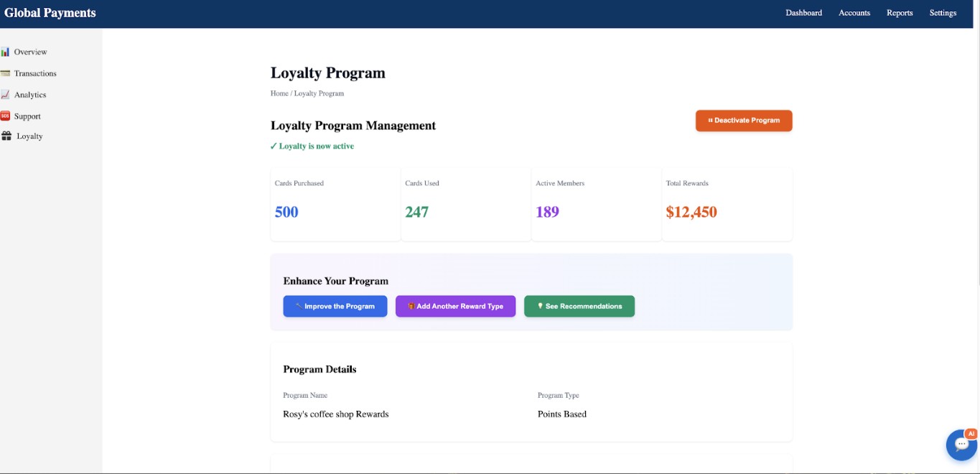Image resolution: width=980 pixels, height=474 pixels.
Task: Click the Support SOS icon
Action: [5, 116]
